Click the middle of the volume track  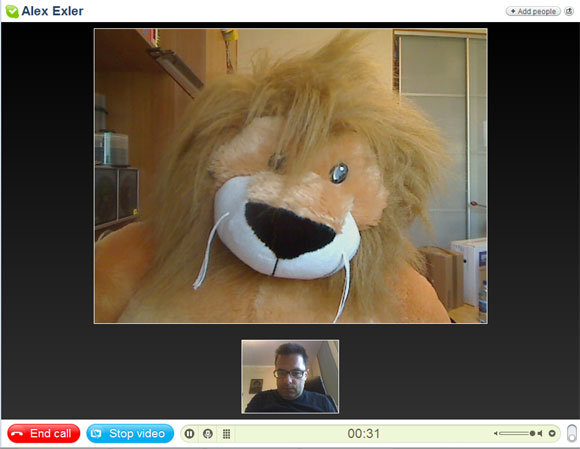[514, 433]
